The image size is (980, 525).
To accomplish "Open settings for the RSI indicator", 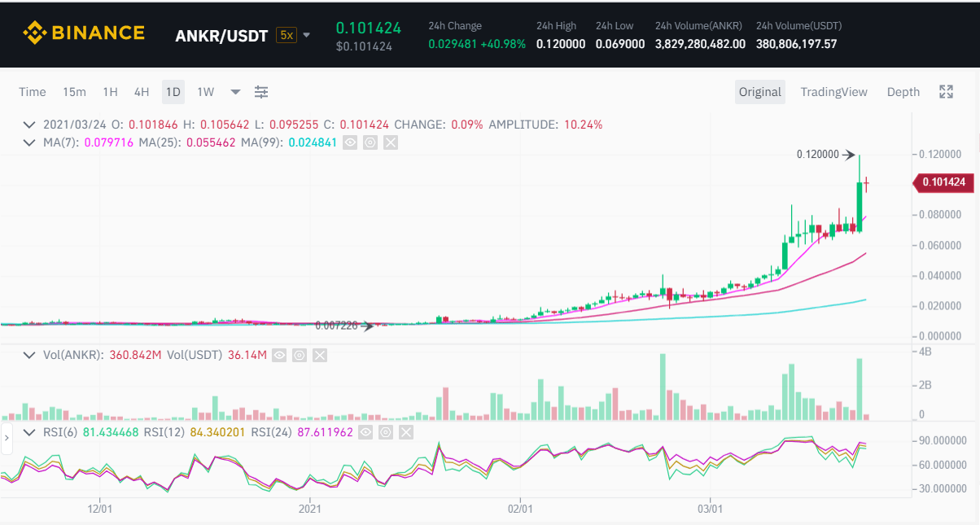I will point(386,431).
